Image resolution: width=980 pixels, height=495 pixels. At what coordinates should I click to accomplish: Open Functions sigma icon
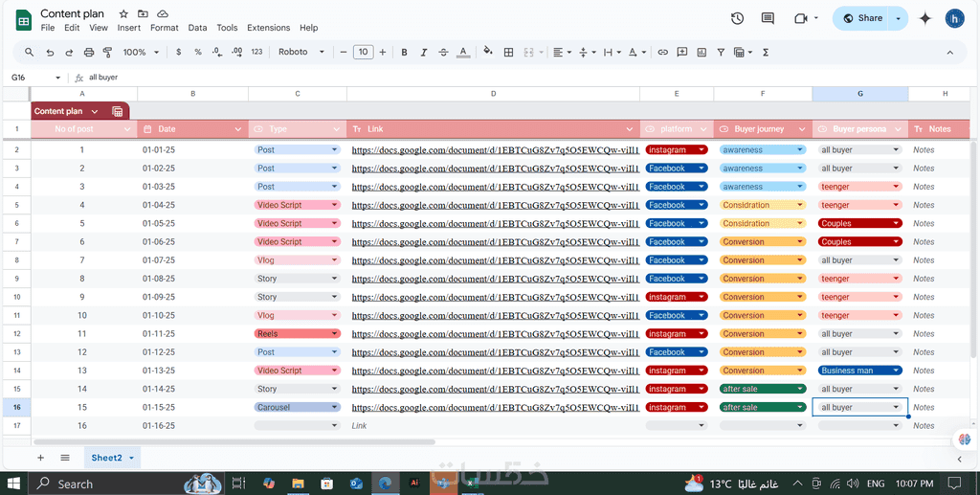(766, 53)
